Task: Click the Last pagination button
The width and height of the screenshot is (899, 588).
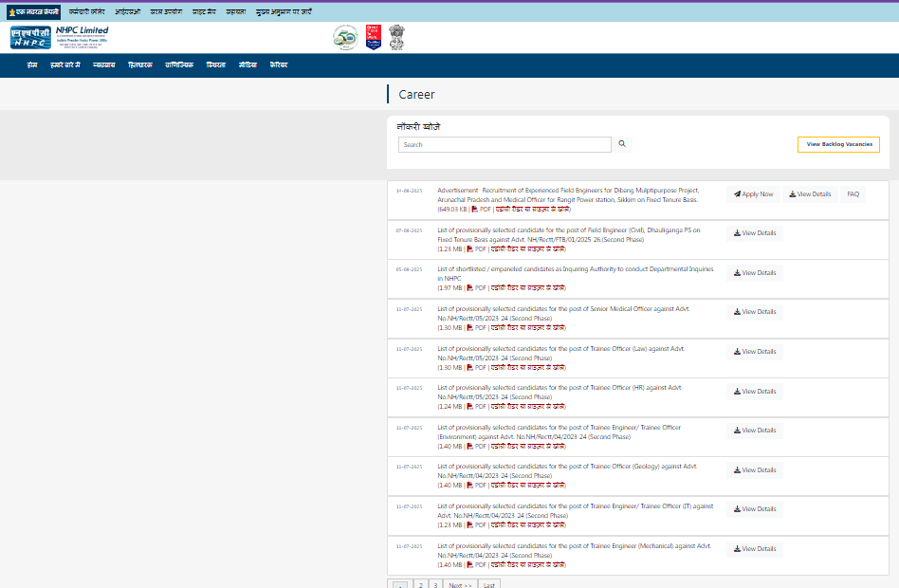Action: (488, 583)
